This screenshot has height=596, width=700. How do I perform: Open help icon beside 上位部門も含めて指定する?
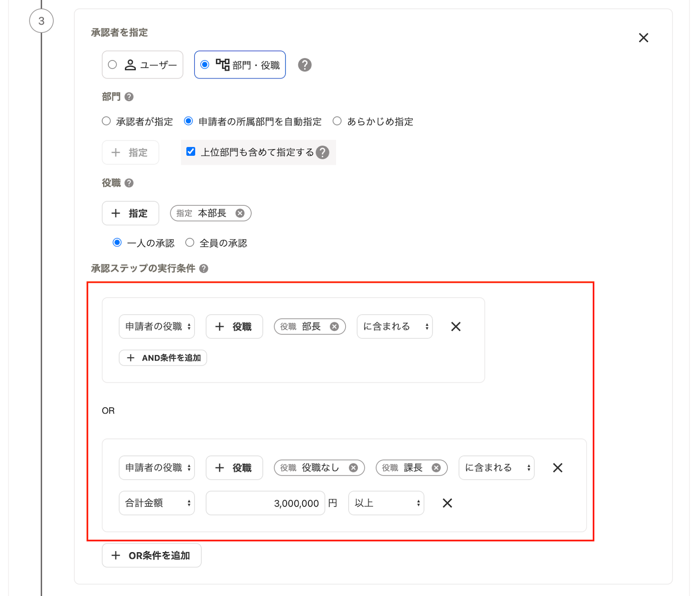pyautogui.click(x=322, y=152)
